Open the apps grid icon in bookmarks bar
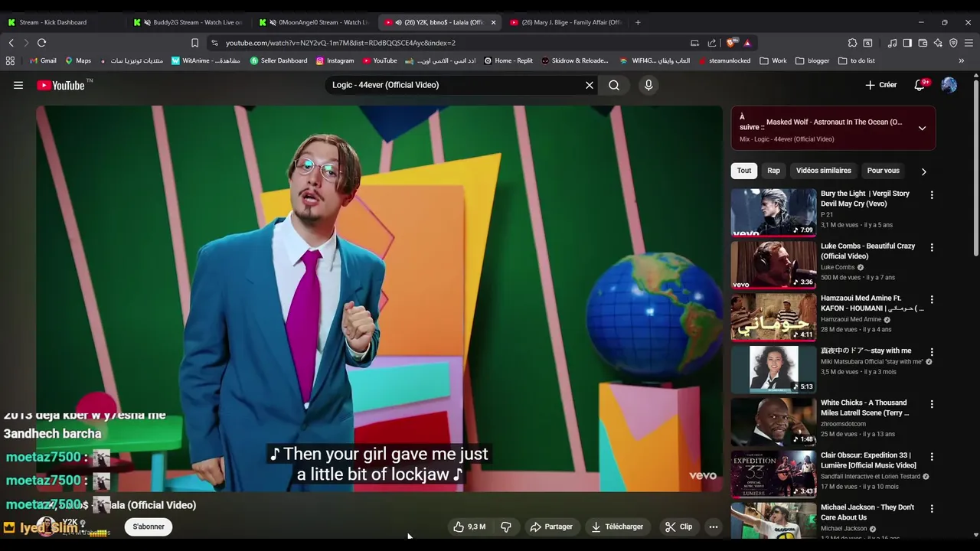 tap(10, 60)
